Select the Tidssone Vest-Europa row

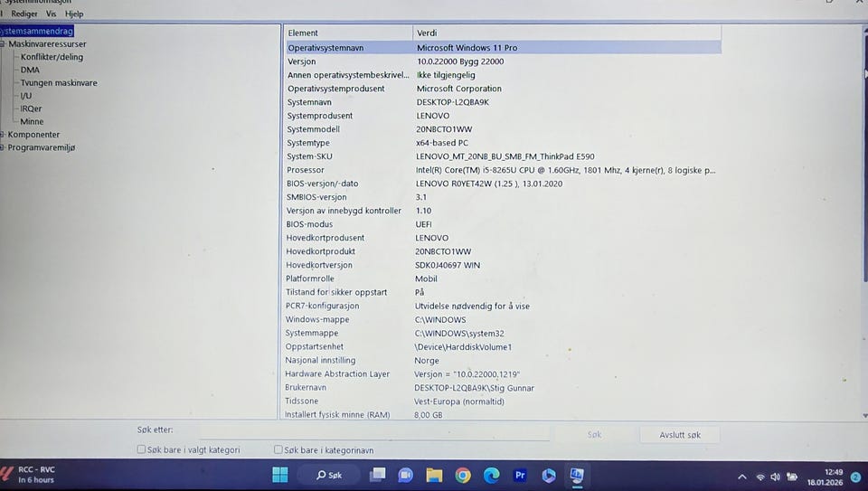(x=503, y=401)
